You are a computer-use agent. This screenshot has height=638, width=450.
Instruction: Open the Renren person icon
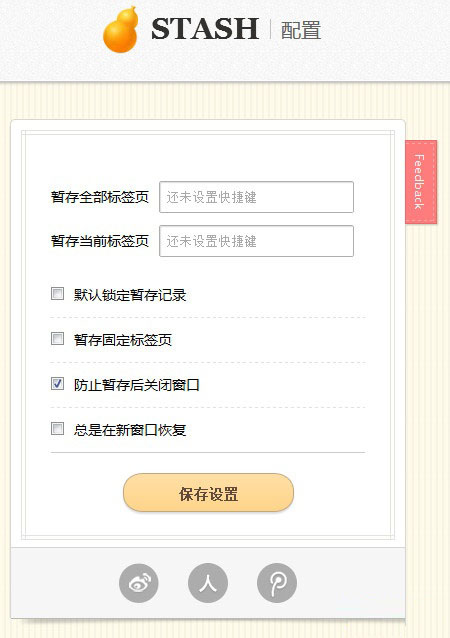[208, 583]
